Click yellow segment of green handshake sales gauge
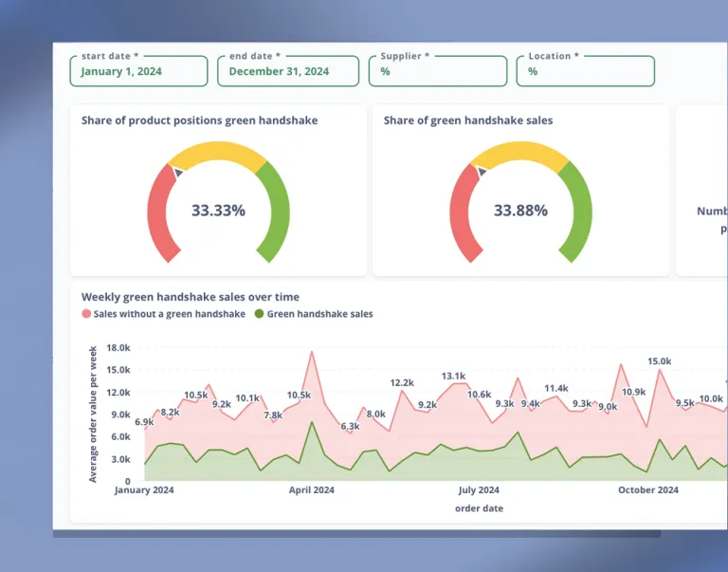The width and height of the screenshot is (728, 572). tap(520, 154)
